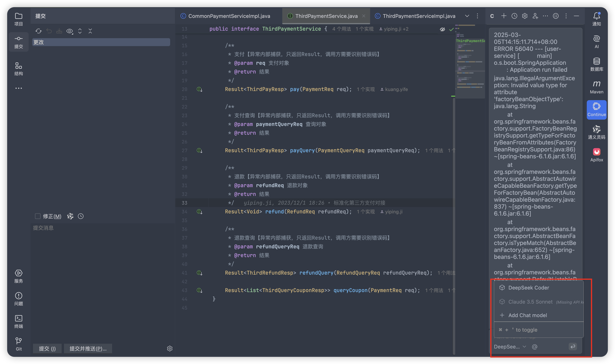Click the refresh changes icon
Viewport: 615px width, 364px height.
[x=39, y=31]
